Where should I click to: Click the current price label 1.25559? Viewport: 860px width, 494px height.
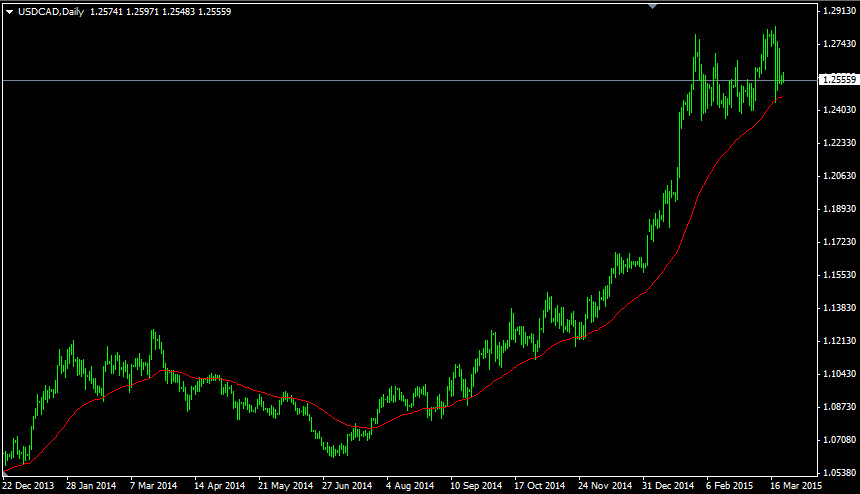[x=839, y=80]
